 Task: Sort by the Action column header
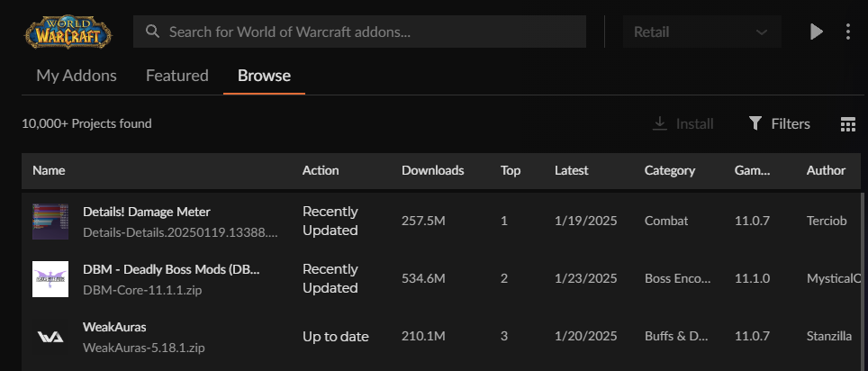click(321, 170)
